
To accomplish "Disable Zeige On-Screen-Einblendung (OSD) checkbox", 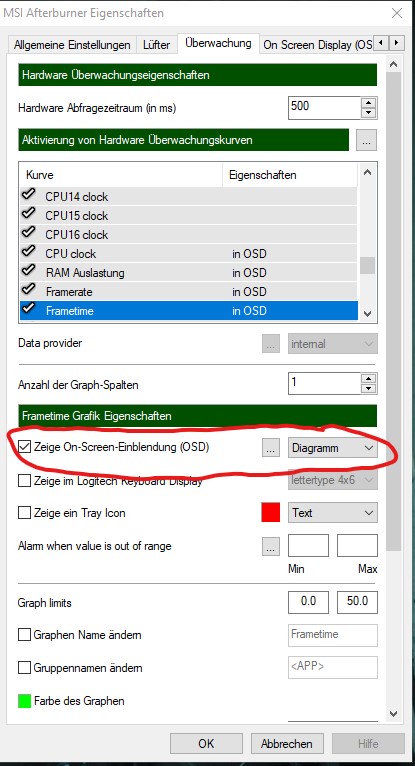I will click(24, 447).
